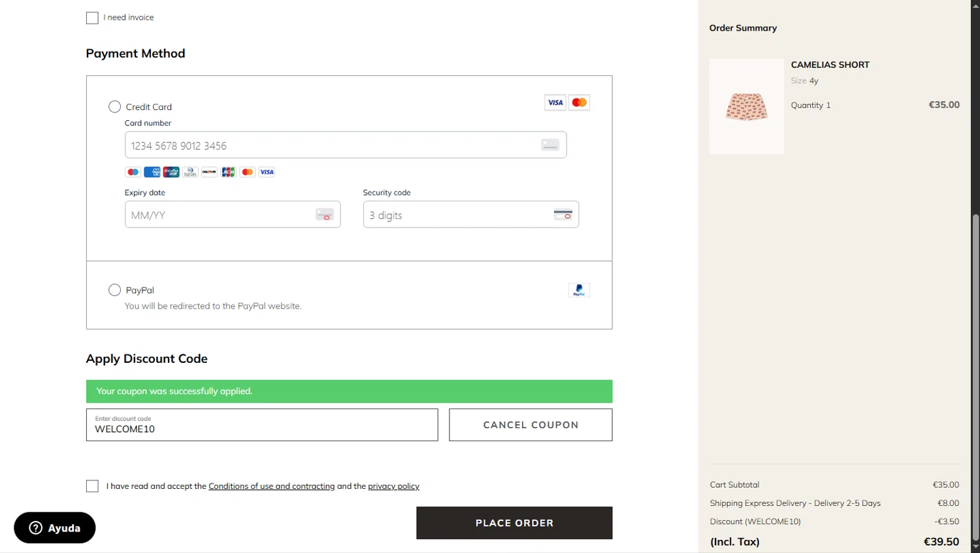Screen dimensions: 980x553
Task: Click the JCB card icon
Action: [228, 172]
